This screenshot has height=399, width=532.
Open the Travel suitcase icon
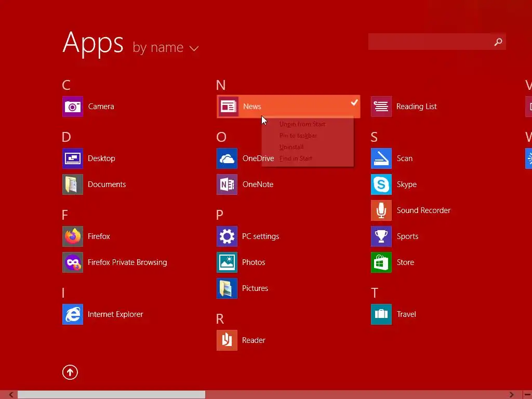coord(381,314)
